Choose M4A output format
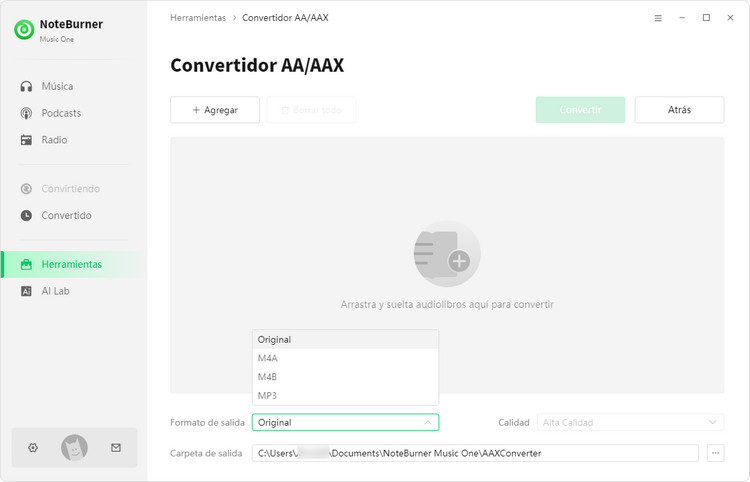Viewport: 750px width, 482px height. pos(345,358)
